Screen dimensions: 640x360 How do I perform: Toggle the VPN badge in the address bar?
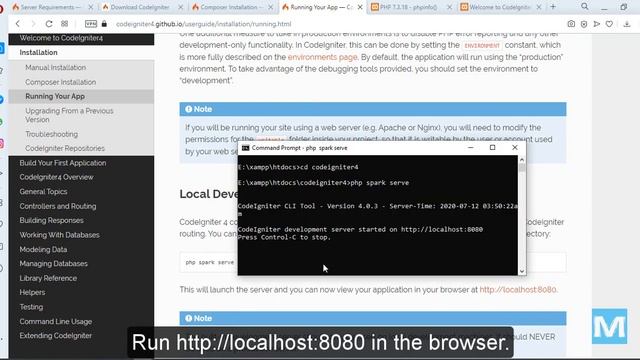(91, 24)
